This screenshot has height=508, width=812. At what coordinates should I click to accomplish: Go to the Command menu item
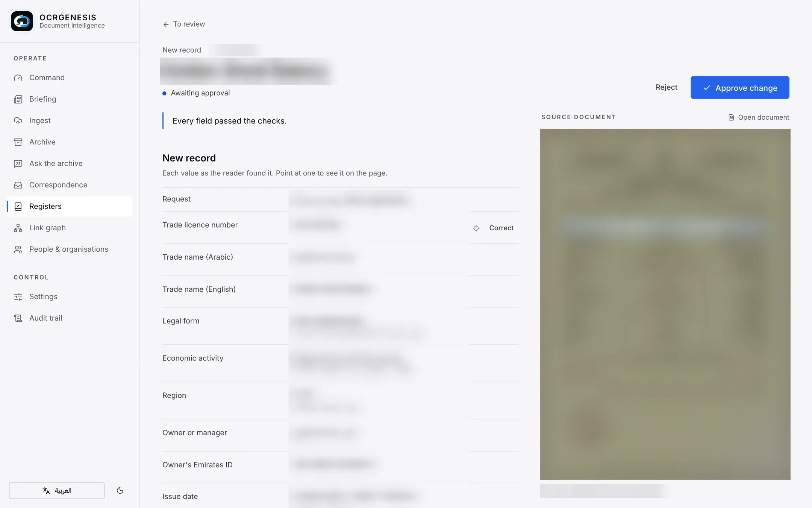tap(70, 78)
